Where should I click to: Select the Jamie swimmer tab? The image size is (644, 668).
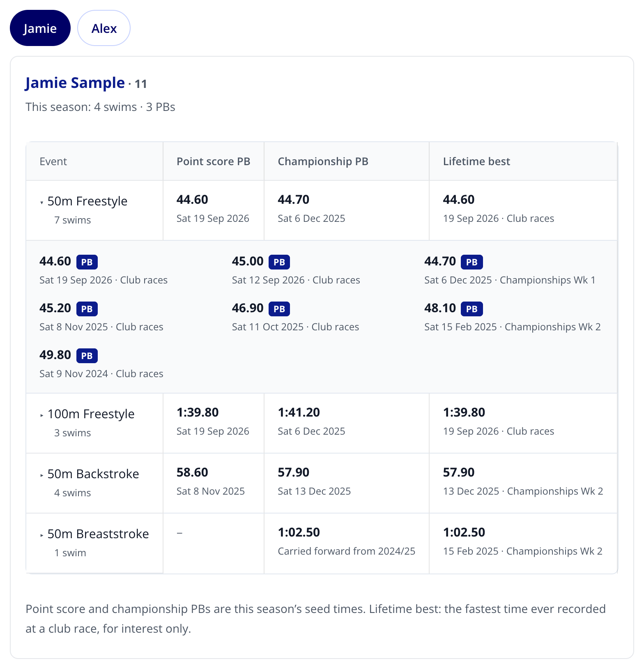tap(40, 28)
